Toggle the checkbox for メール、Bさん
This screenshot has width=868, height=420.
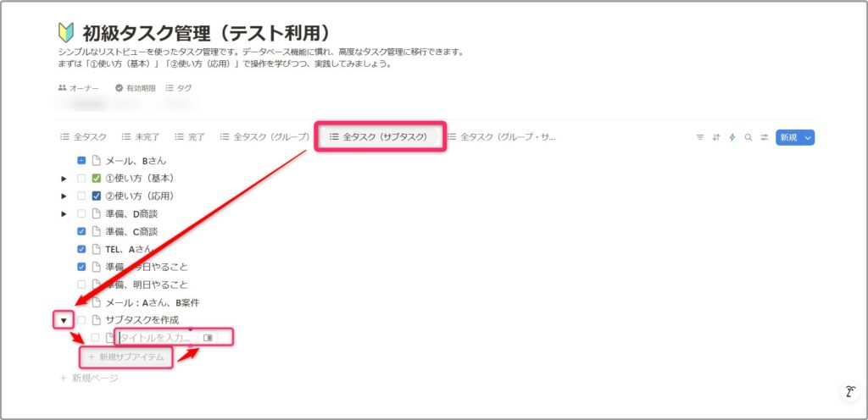[x=81, y=161]
